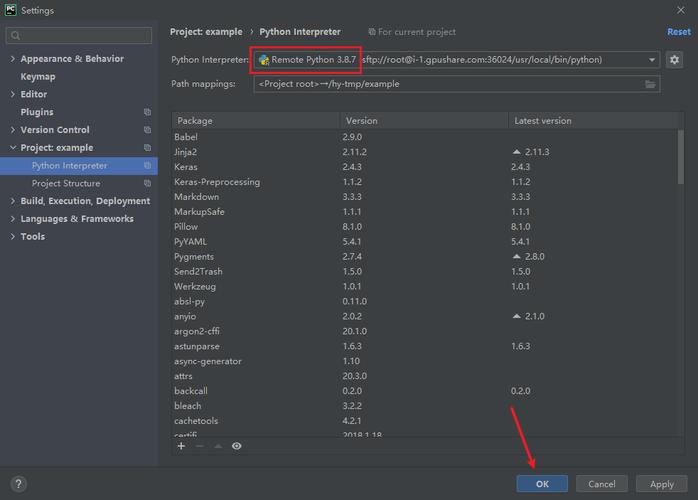Select the Jinja2 package row
Screen dimensions: 698x500
424,152
